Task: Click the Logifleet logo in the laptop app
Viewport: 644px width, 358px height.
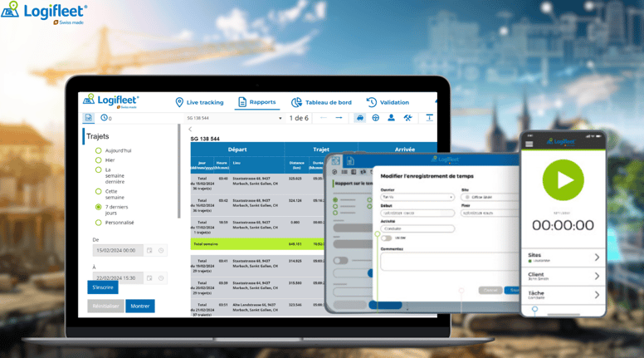Action: (x=111, y=101)
